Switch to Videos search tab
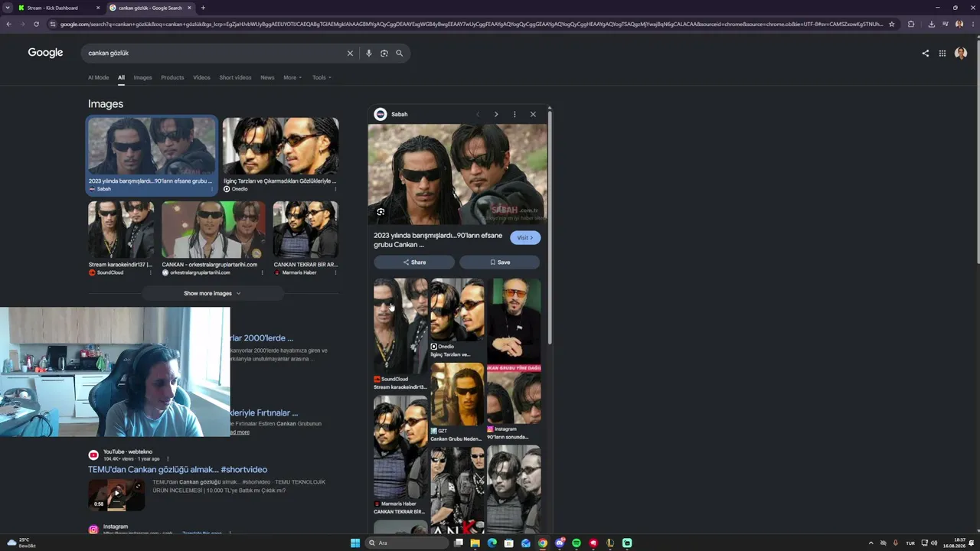 201,77
